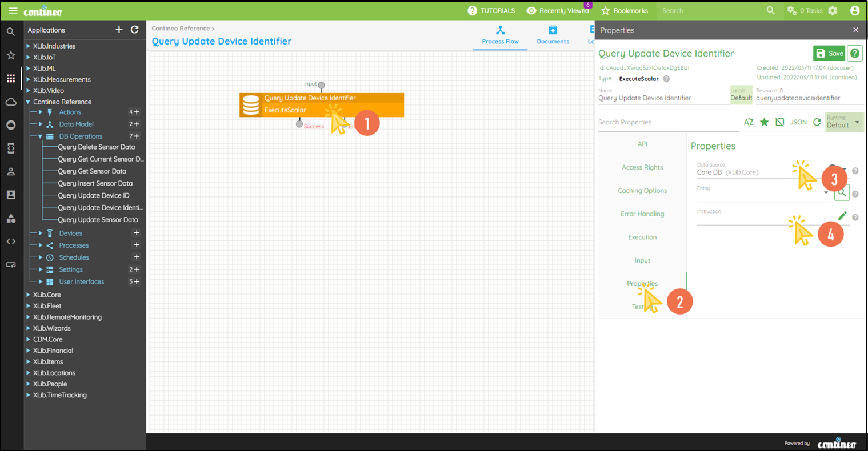Open the Access Rights properties section
The width and height of the screenshot is (868, 451).
click(642, 167)
